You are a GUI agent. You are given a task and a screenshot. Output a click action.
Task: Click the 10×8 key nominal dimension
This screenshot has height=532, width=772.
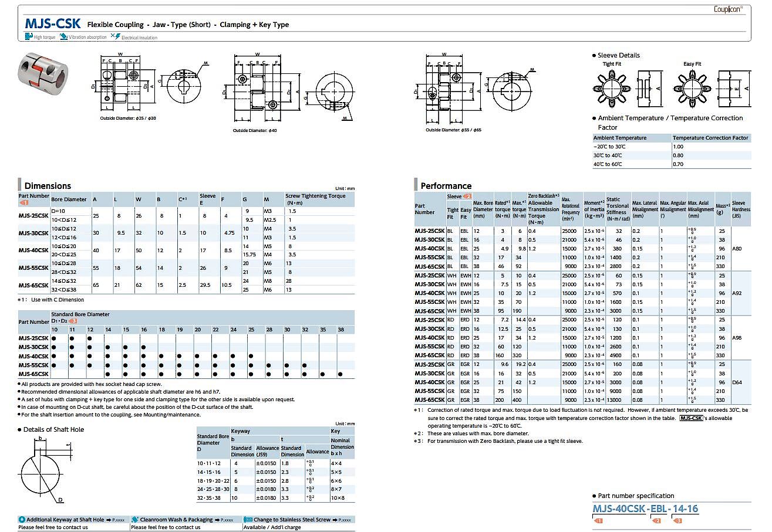(x=338, y=499)
